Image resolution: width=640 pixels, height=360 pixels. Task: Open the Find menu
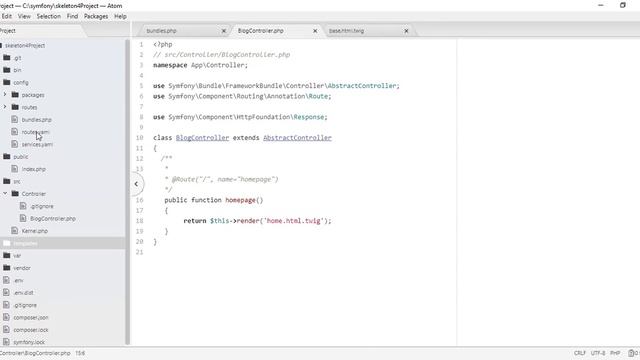[x=72, y=16]
